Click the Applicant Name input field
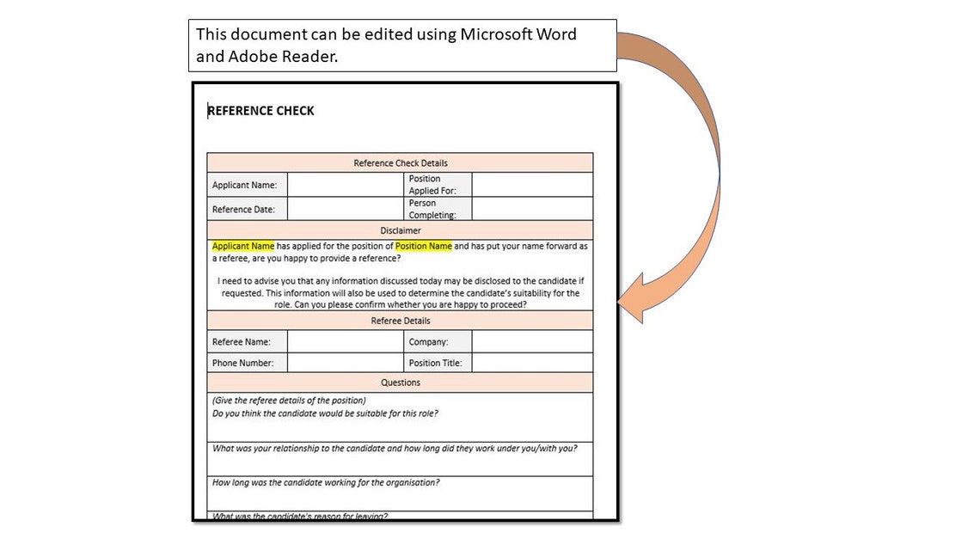The image size is (980, 551). pos(344,184)
